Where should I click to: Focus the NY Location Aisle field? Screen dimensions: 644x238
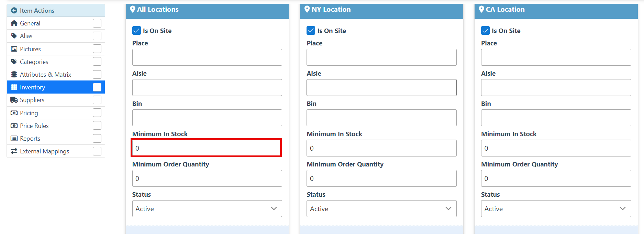pos(381,88)
